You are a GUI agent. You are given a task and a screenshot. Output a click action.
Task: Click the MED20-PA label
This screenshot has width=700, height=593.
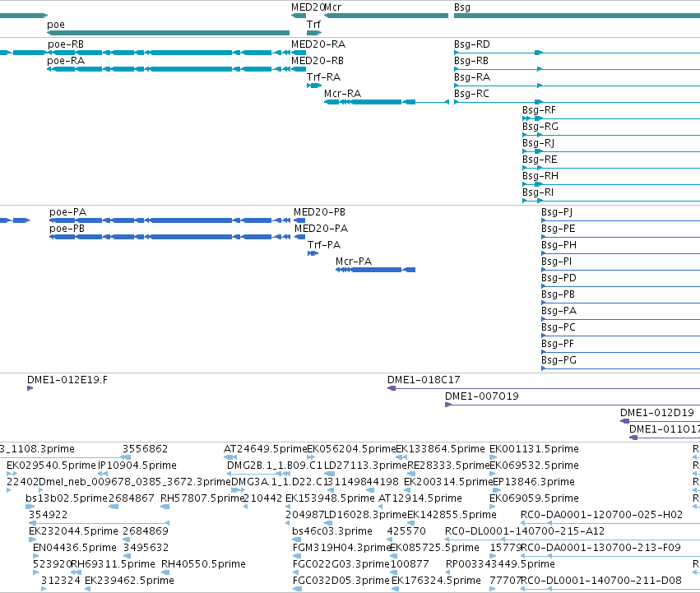[321, 229]
